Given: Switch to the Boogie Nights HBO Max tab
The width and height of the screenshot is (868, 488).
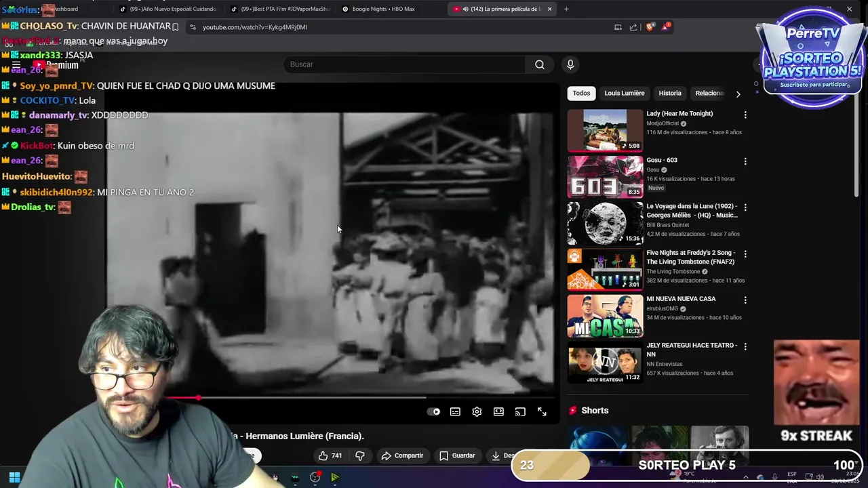Looking at the screenshot, I should pyautogui.click(x=384, y=9).
